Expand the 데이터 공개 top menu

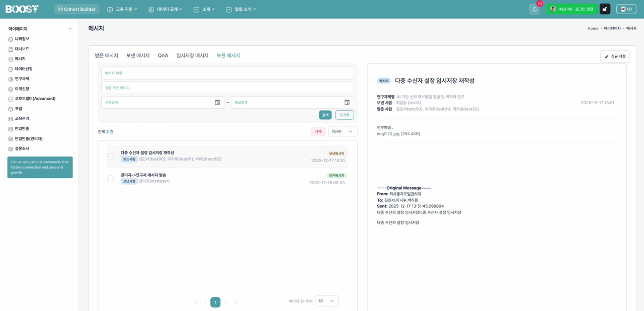[165, 9]
